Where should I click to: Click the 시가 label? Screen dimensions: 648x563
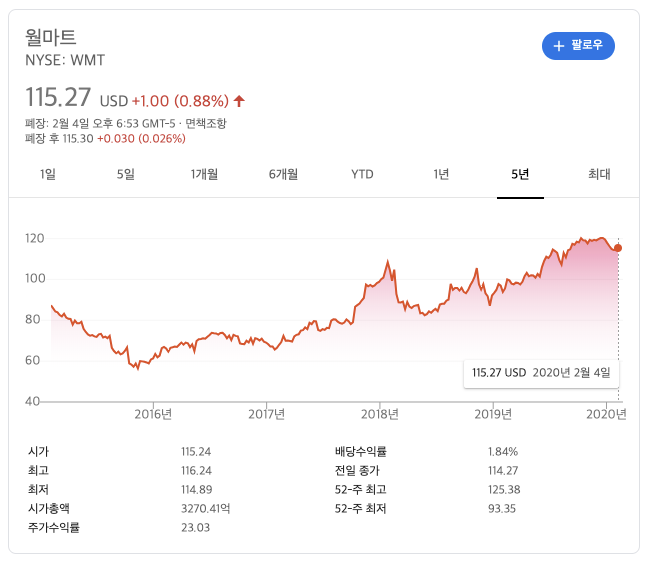point(38,451)
